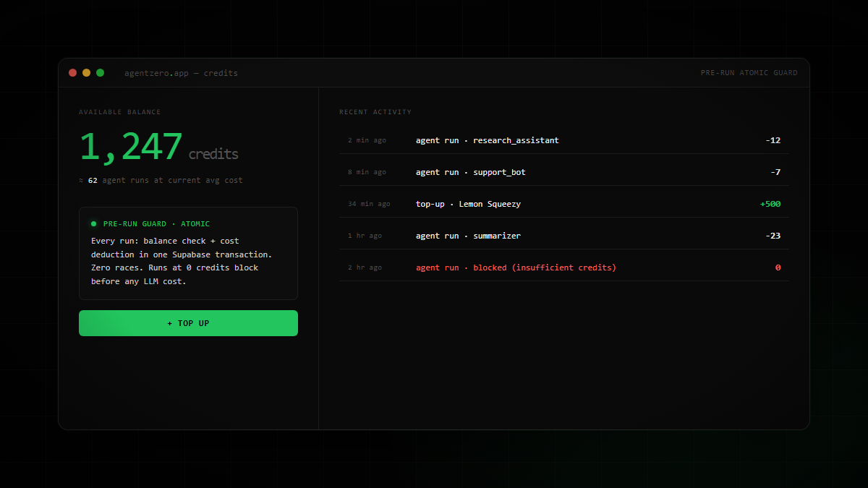The height and width of the screenshot is (488, 868).
Task: Open the support_bot agent run entry
Action: coord(564,172)
